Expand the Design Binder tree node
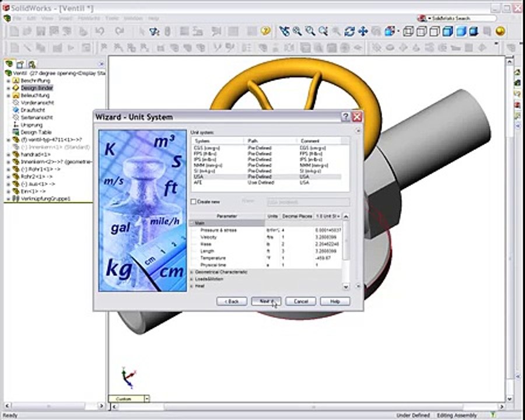Screen dimensions: 525x420 pos(9,88)
